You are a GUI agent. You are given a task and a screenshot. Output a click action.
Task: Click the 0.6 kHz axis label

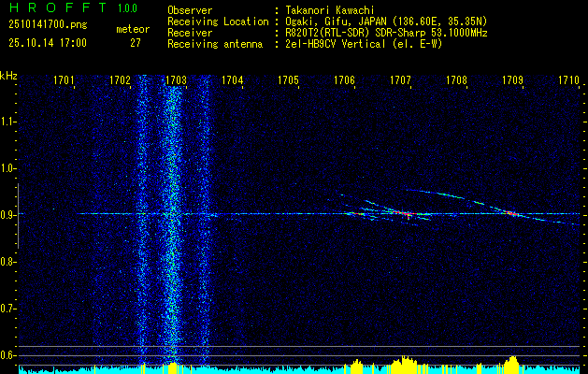[x=7, y=355]
